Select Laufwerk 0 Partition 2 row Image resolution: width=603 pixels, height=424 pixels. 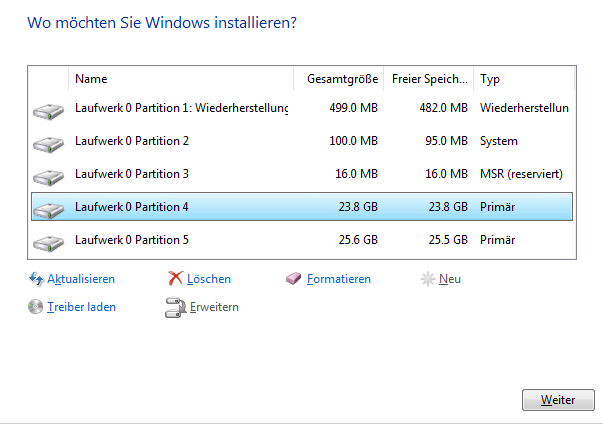pos(132,141)
